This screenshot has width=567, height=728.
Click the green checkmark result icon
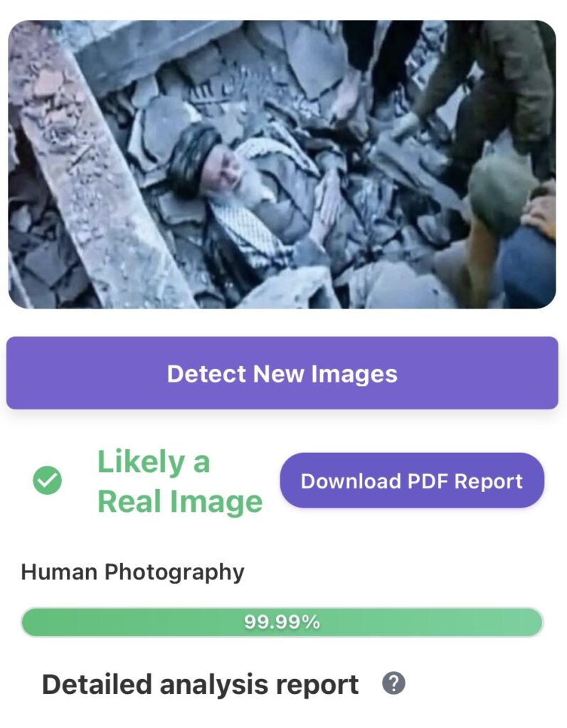click(x=48, y=480)
